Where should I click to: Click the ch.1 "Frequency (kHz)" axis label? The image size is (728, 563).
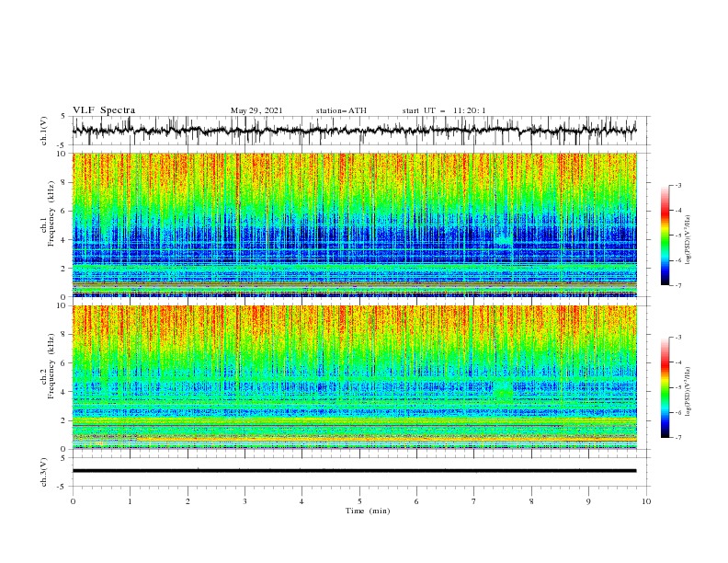51,213
